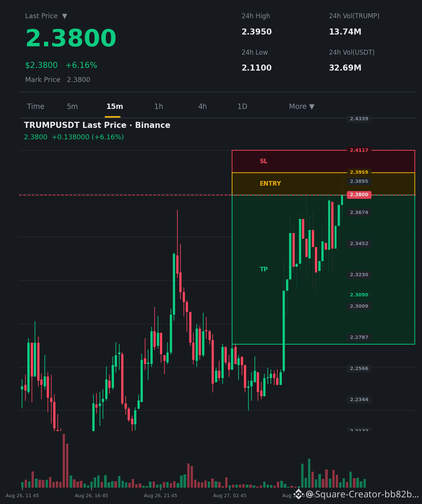Click the 24h High value 2.3950

(257, 32)
